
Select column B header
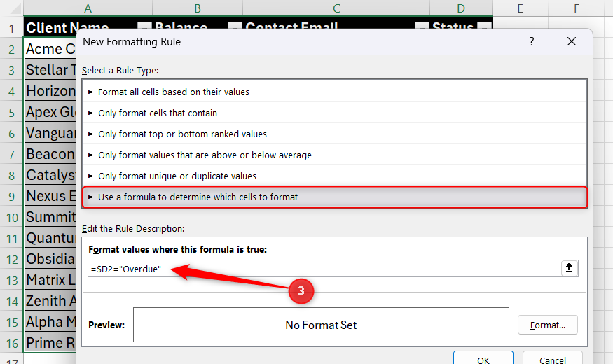click(198, 8)
